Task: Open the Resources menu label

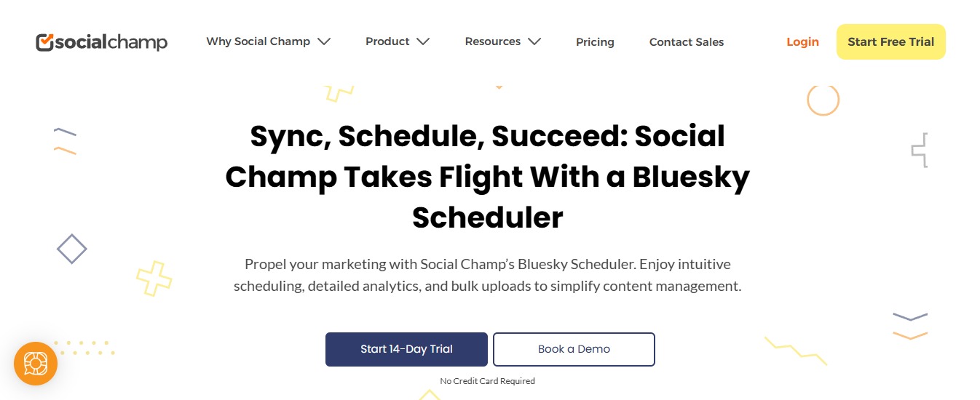Action: click(492, 41)
